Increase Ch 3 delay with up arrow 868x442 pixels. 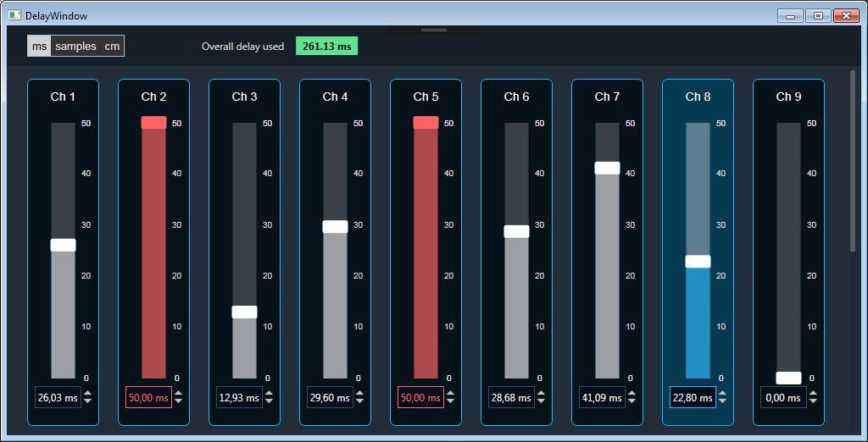tap(269, 394)
